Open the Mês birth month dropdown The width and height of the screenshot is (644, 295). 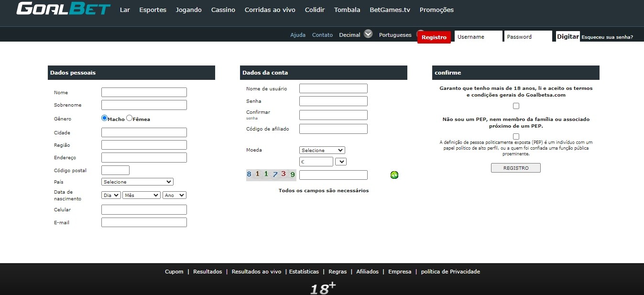pos(141,195)
